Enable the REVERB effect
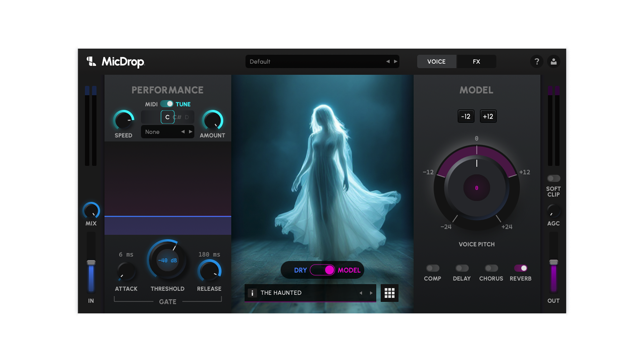The width and height of the screenshot is (644, 362). click(520, 268)
